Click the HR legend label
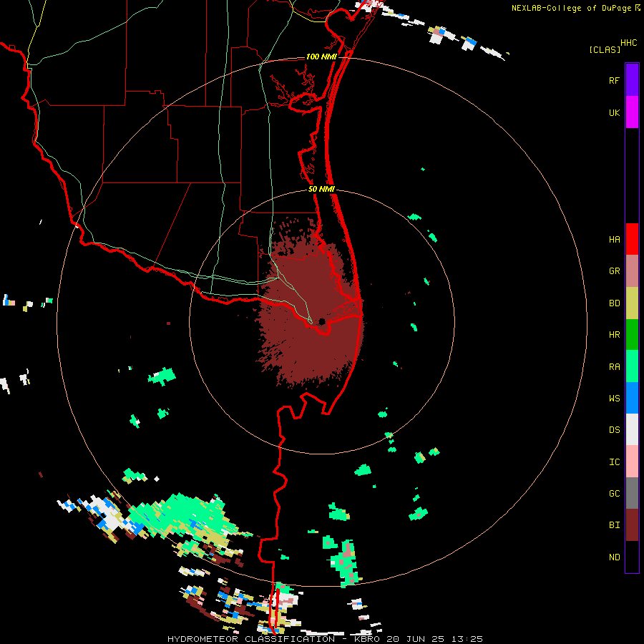644x644 pixels. pyautogui.click(x=614, y=335)
